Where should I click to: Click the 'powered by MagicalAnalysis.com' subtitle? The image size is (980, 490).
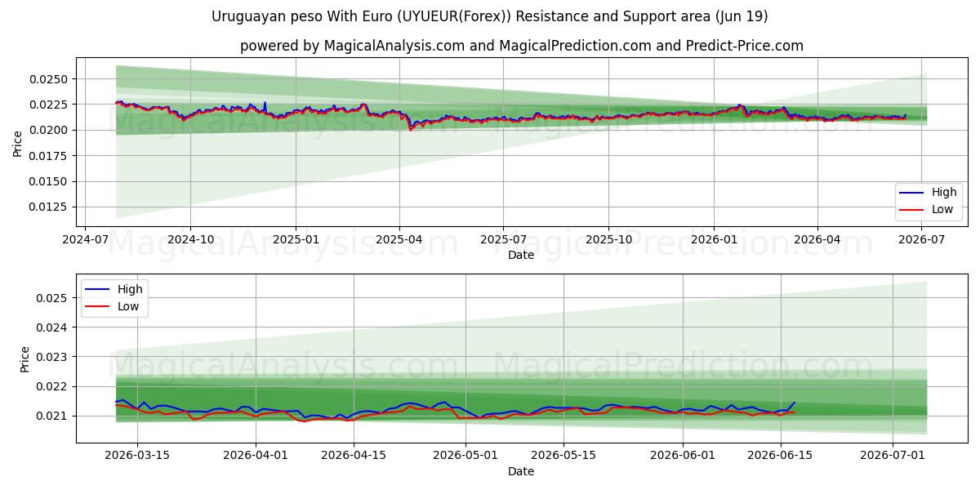522,46
